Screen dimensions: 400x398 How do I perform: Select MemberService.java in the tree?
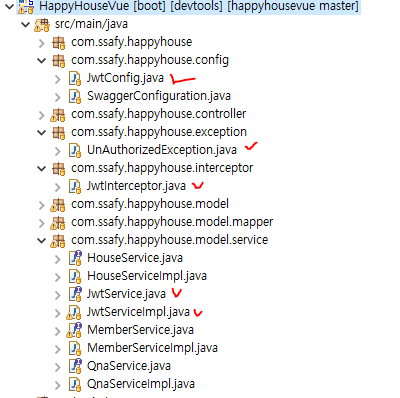[140, 330]
